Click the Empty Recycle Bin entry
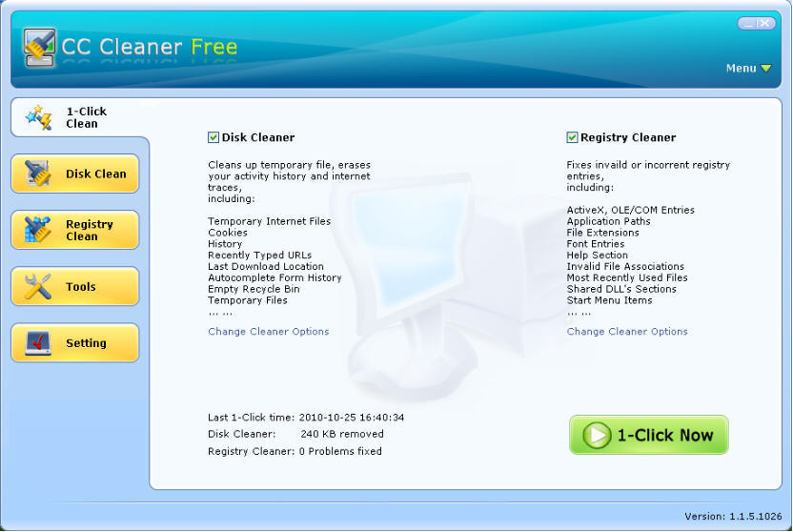 [254, 289]
